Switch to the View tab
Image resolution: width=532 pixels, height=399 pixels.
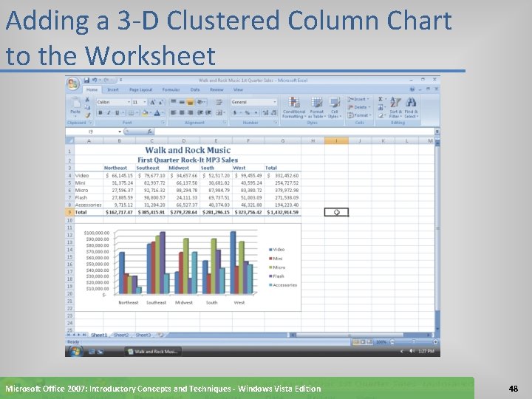(x=238, y=90)
